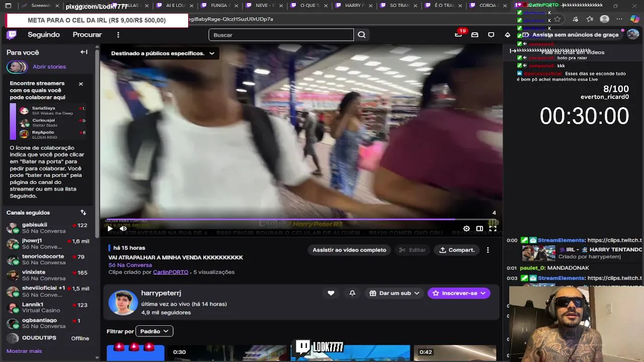Open the offline ODUDUTIPS channel

pyautogui.click(x=48, y=338)
